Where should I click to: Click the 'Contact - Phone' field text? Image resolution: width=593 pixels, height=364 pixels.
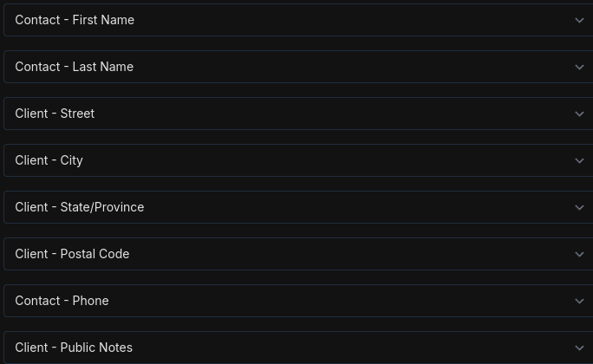(62, 301)
